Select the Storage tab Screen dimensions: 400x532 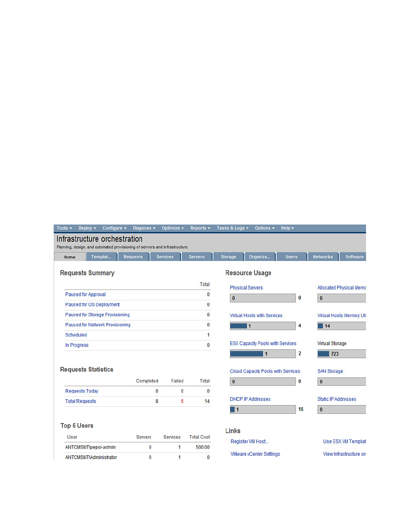point(229,257)
